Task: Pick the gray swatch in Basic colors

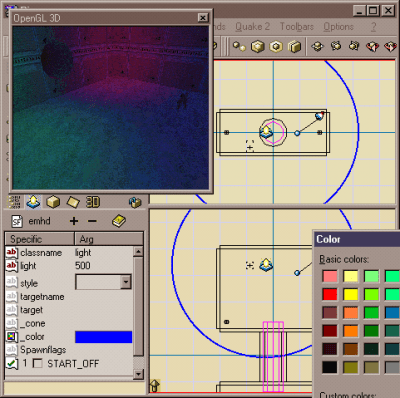Action: [x=392, y=367]
